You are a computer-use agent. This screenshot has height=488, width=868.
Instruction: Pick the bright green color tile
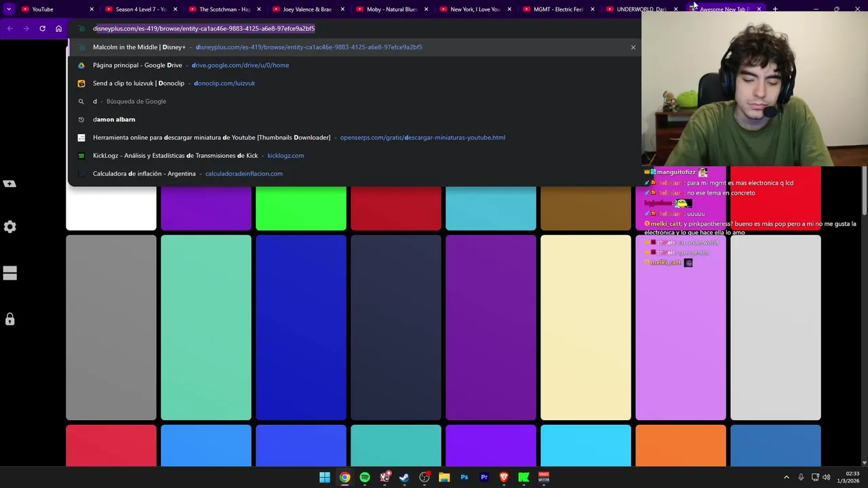point(301,209)
